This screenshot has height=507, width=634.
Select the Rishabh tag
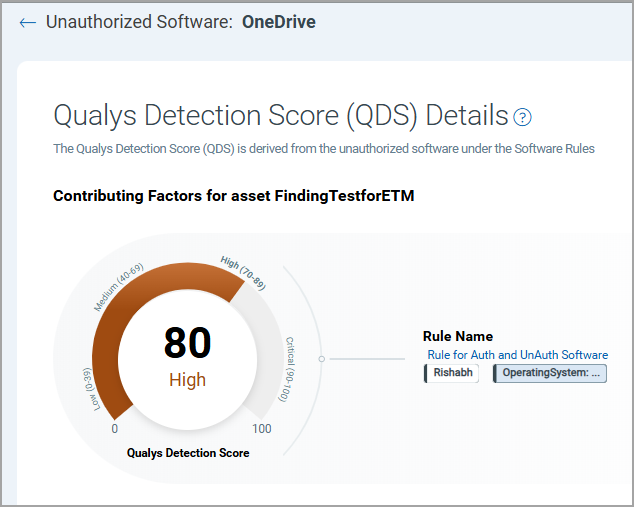(x=451, y=373)
